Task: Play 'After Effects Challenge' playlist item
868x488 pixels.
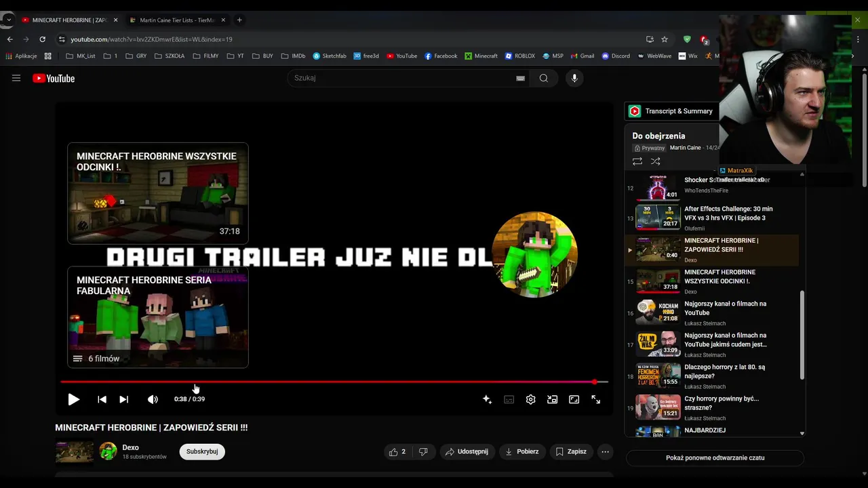Action: pos(712,218)
